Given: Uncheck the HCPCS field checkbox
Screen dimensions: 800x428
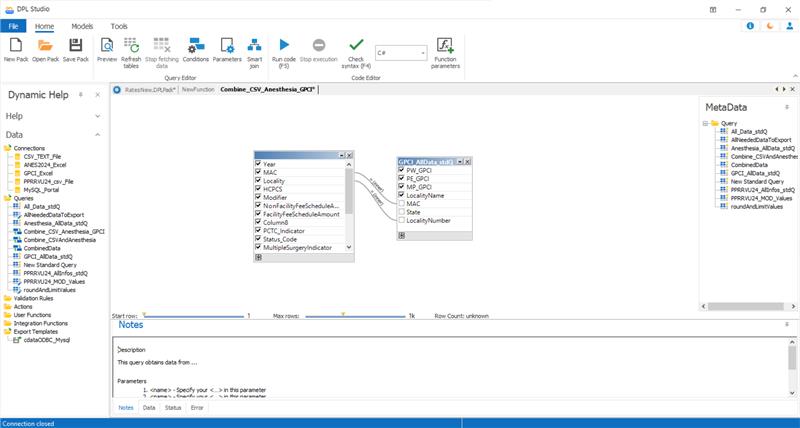Looking at the screenshot, I should 258,189.
